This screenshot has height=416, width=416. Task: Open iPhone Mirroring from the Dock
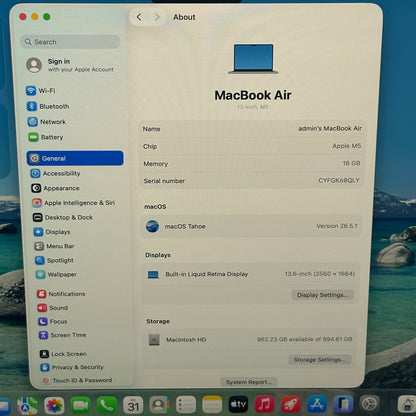[343, 404]
